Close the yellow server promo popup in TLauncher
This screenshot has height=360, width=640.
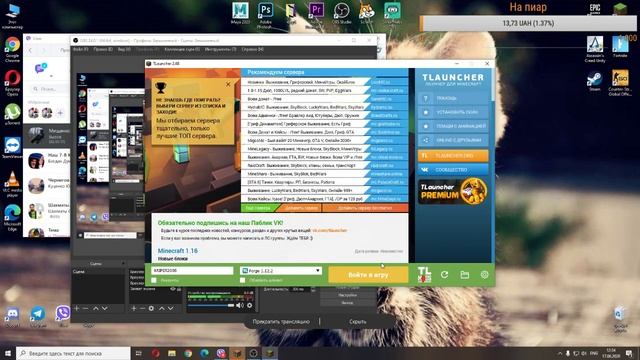pos(228,84)
